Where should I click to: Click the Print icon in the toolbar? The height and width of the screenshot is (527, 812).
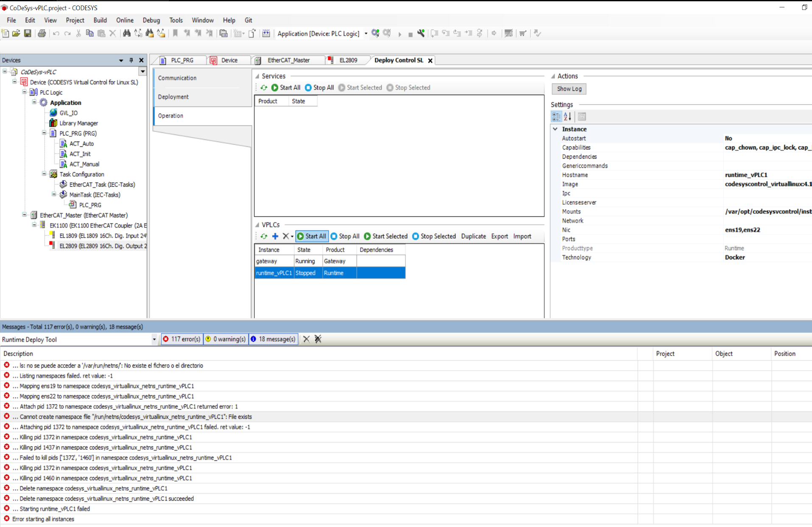pos(42,33)
